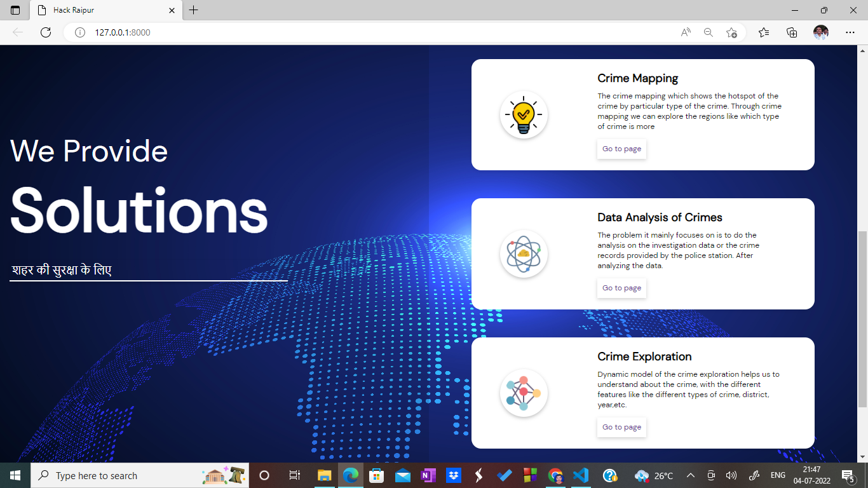
Task: Go to page for Crime Mapping
Action: click(621, 149)
